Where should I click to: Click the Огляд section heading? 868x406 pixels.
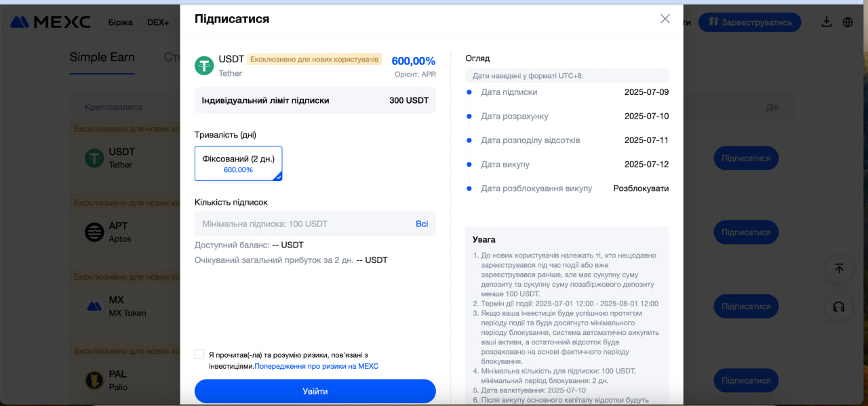coord(477,58)
